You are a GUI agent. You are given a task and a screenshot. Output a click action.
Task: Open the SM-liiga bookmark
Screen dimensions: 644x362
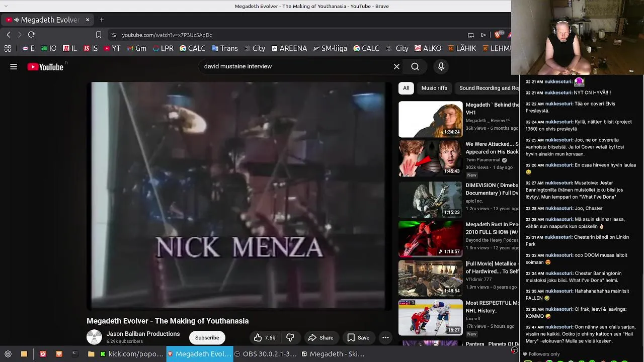pos(330,48)
